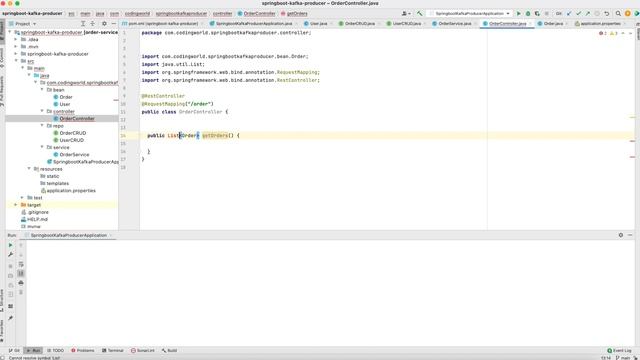Click the main branch status widget
The width and height of the screenshot is (640, 360).
click(x=624, y=358)
